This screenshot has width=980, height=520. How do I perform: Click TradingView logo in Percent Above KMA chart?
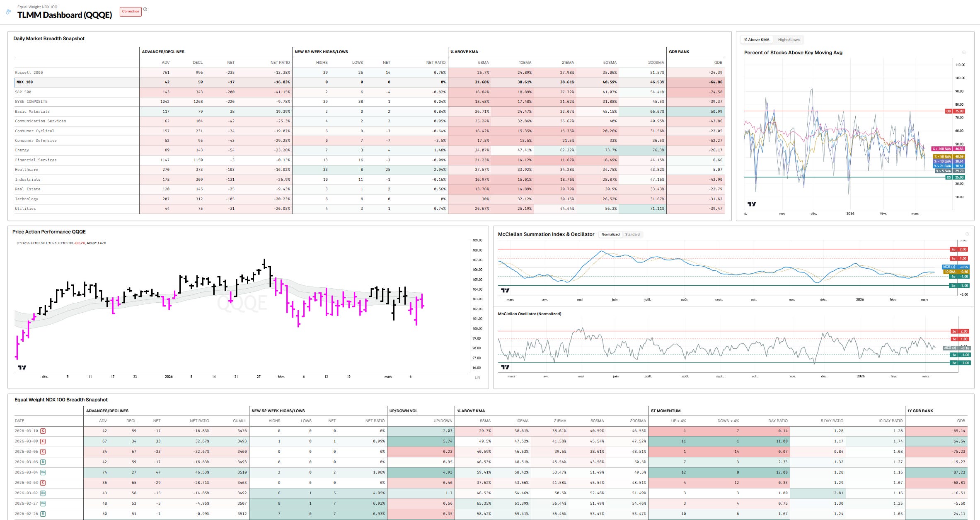point(751,204)
